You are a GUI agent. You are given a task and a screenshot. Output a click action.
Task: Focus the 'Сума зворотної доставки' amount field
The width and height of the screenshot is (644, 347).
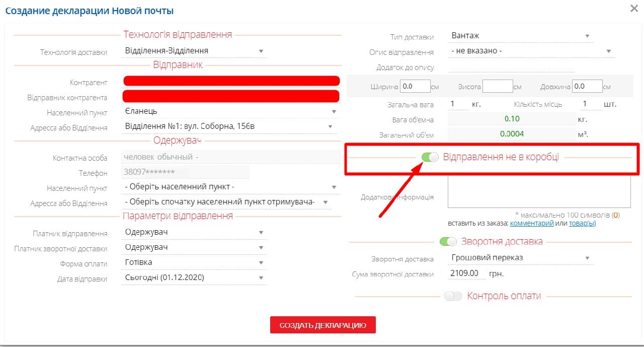click(x=466, y=273)
